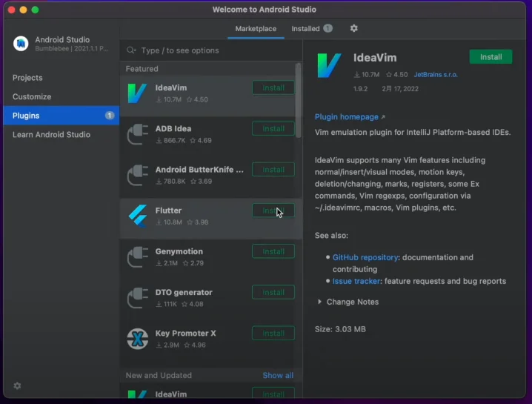Open the Issue tracker link
This screenshot has height=404, width=532.
356,281
